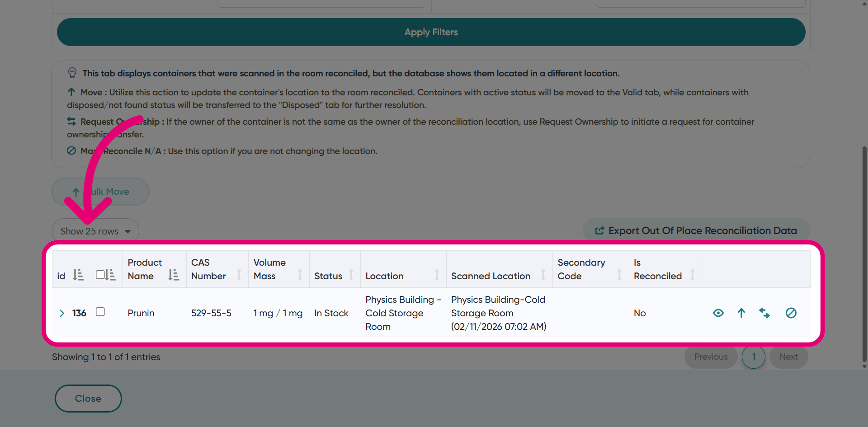
Task: Sort by Status column
Action: point(351,275)
